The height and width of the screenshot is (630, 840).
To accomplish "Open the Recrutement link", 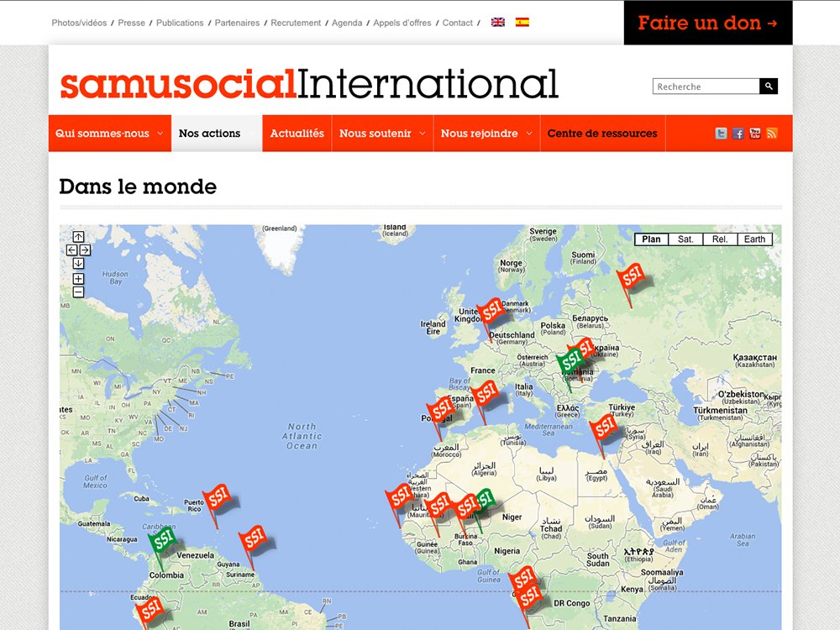I will pos(296,23).
